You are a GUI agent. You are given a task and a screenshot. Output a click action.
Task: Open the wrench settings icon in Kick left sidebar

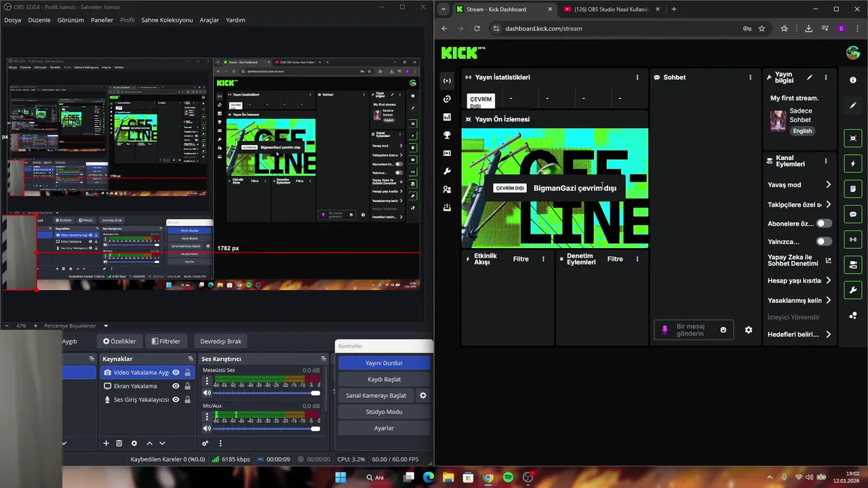point(447,171)
